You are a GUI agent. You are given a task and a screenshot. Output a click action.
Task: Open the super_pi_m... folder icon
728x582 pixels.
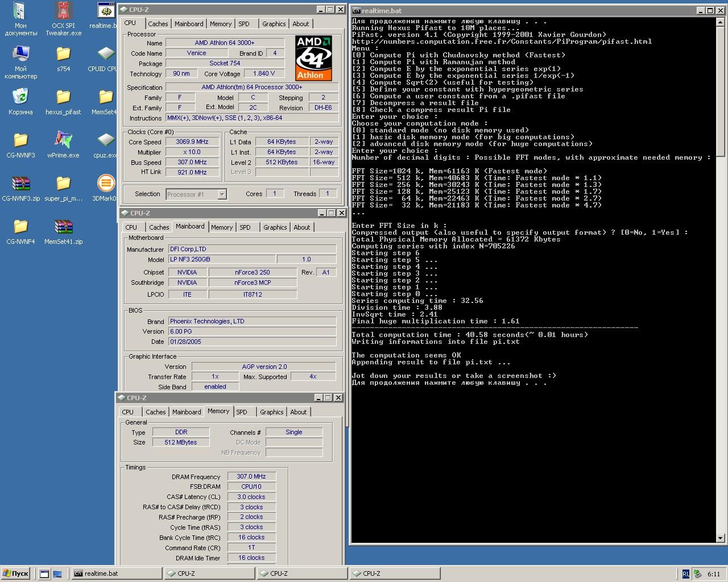(x=63, y=188)
